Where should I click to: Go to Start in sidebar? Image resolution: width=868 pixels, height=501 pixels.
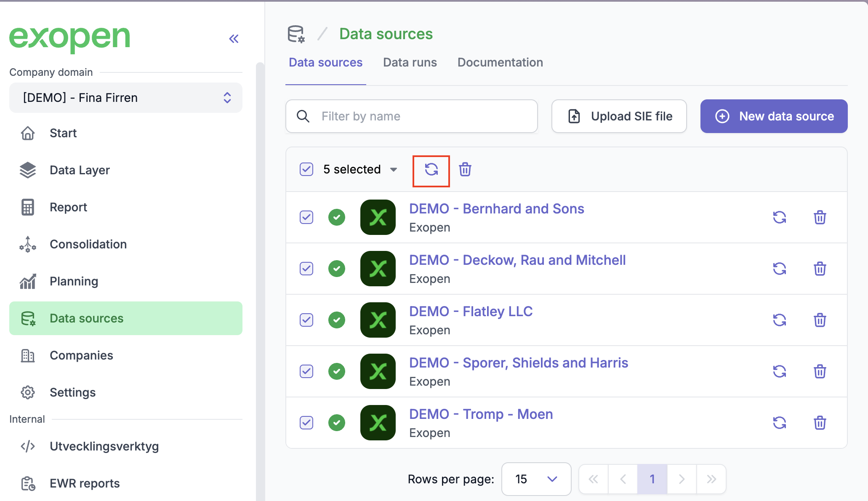click(126, 133)
